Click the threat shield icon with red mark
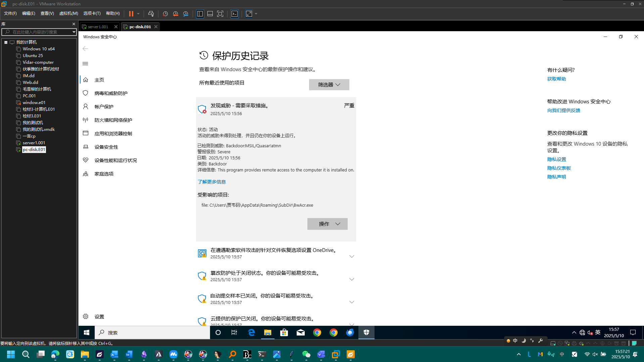Image resolution: width=644 pixels, height=362 pixels. (202, 109)
